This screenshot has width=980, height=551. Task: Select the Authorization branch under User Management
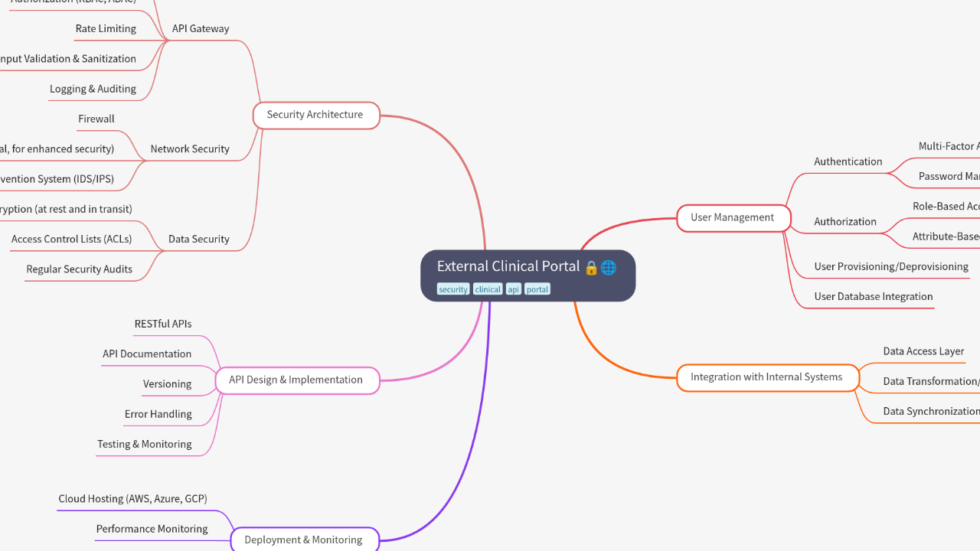pyautogui.click(x=845, y=221)
